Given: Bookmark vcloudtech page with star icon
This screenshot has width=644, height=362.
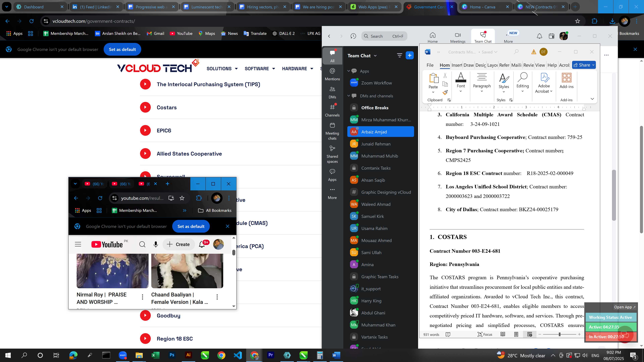Looking at the screenshot, I should (577, 21).
